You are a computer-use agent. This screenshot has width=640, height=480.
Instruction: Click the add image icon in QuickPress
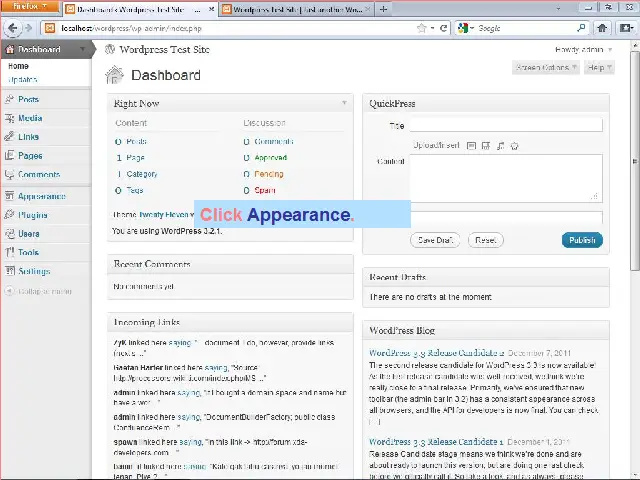coord(471,146)
